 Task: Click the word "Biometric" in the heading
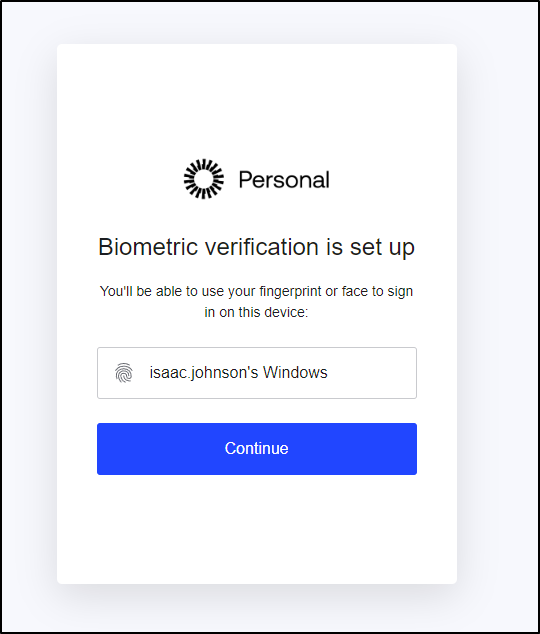(148, 247)
